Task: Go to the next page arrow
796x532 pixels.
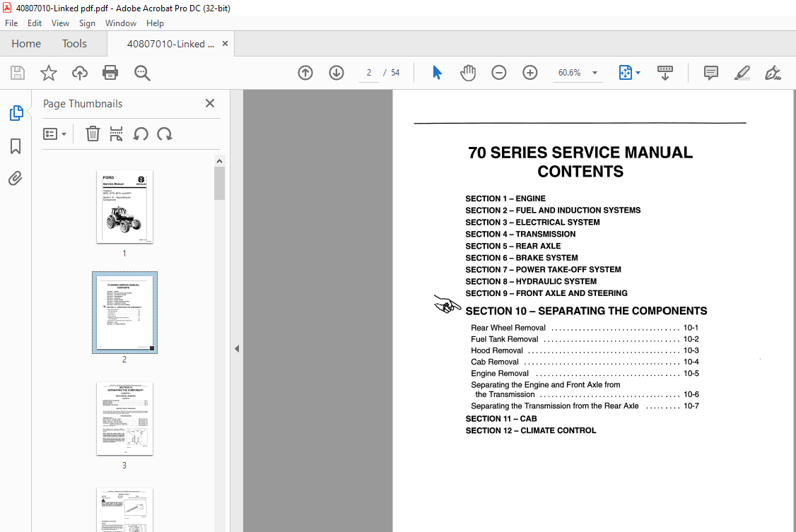Action: point(336,73)
